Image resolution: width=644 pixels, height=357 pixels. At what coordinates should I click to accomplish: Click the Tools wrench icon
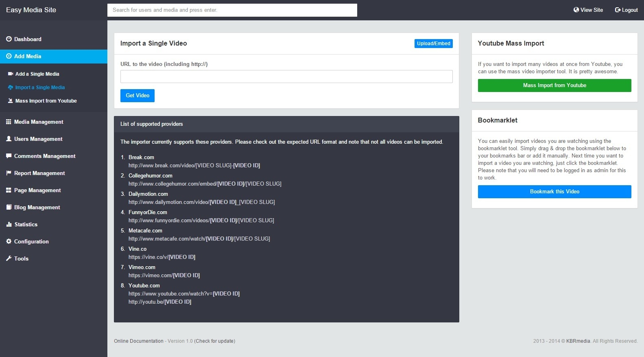(x=9, y=258)
